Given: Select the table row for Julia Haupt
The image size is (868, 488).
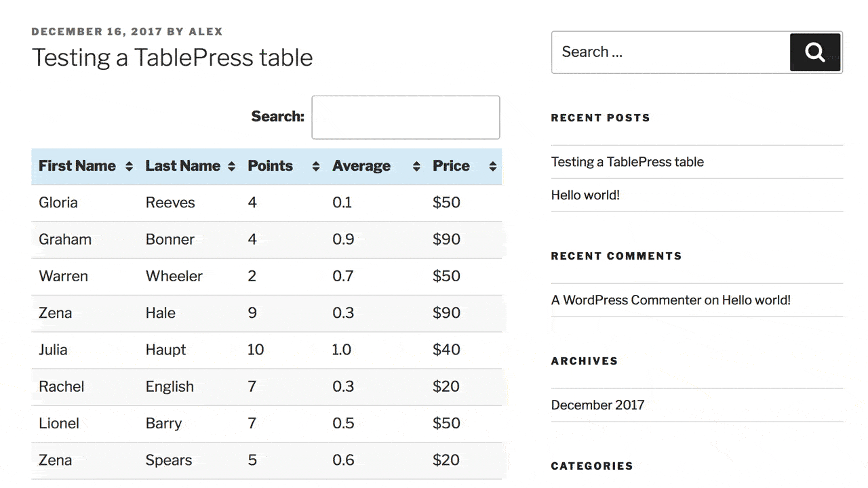Looking at the screenshot, I should [x=267, y=350].
